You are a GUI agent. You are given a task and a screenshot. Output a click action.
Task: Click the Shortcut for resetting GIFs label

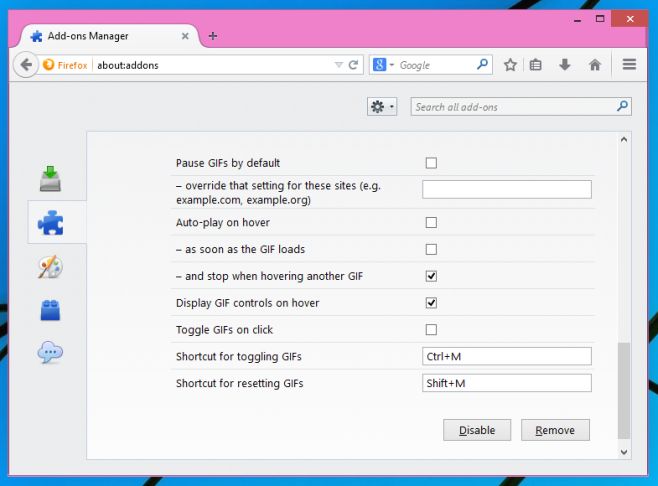pos(240,384)
